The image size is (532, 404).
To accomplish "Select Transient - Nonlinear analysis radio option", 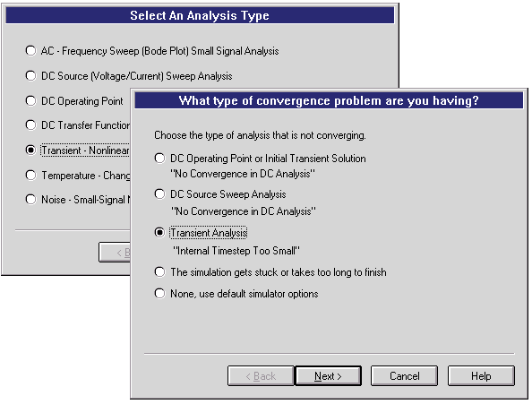I will [x=30, y=150].
